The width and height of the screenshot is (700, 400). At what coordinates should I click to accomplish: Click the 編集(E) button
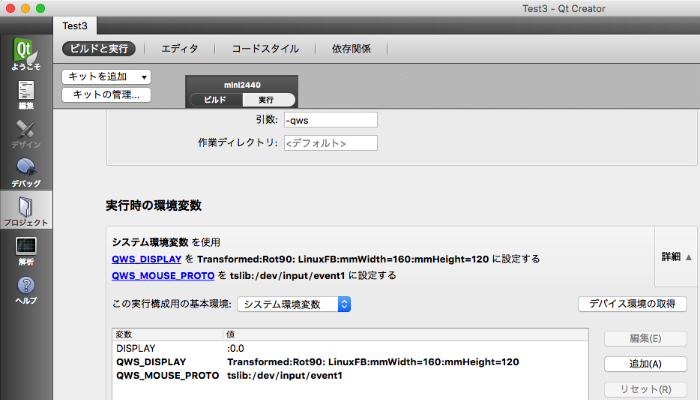click(x=645, y=339)
